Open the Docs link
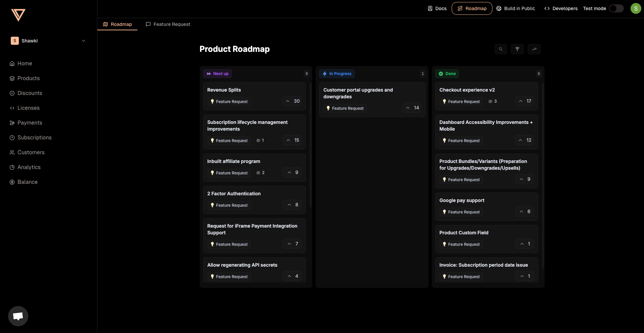This screenshot has height=333, width=644. click(x=437, y=8)
